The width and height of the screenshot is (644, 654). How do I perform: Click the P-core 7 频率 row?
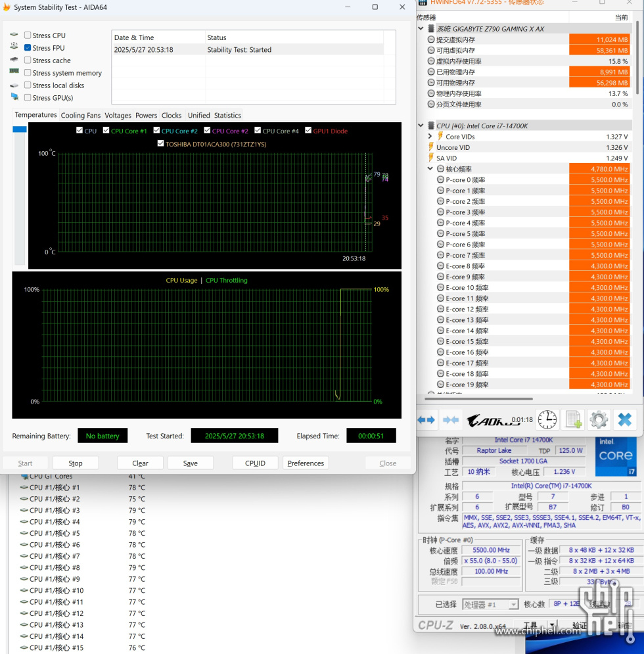(x=524, y=255)
